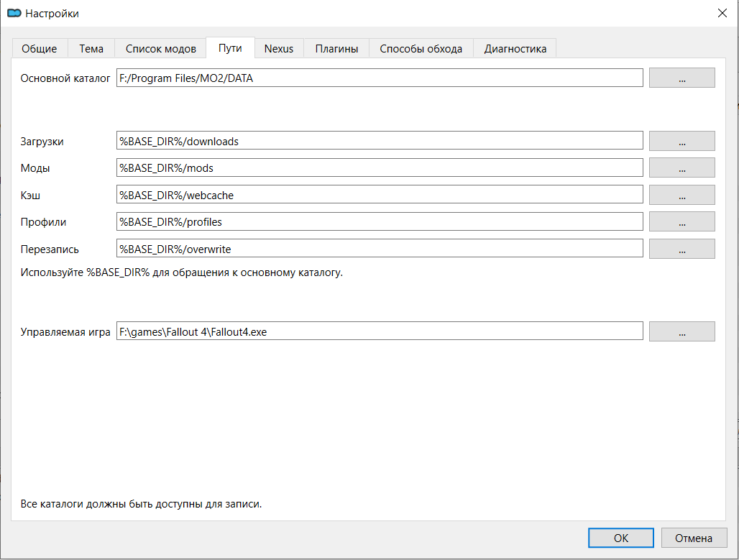Browse for Управляемая игра executable

click(681, 331)
